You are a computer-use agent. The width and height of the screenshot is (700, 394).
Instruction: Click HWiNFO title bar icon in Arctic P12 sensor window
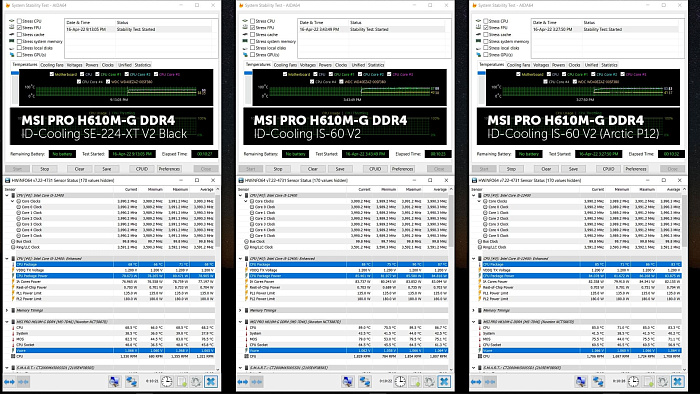[474, 180]
